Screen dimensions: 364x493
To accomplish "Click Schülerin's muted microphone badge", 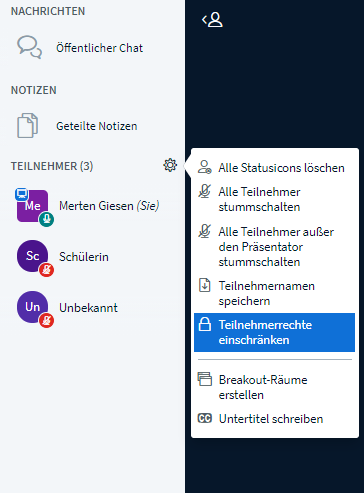I will [46, 270].
